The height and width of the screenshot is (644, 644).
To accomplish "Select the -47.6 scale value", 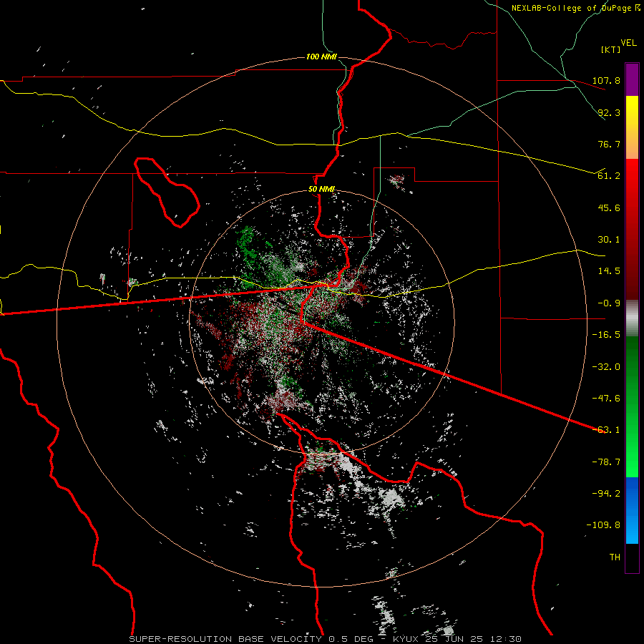I will (606, 399).
